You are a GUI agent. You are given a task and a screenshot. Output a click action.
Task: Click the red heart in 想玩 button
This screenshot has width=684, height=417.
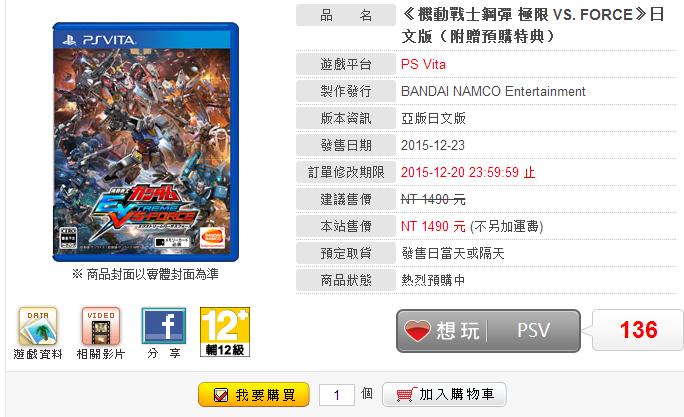pos(417,331)
